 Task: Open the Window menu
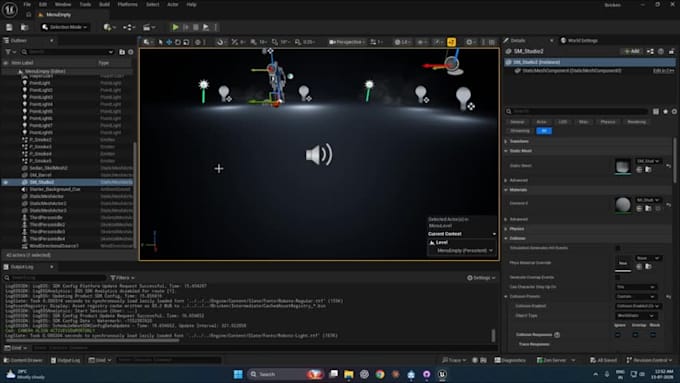pyautogui.click(x=63, y=4)
